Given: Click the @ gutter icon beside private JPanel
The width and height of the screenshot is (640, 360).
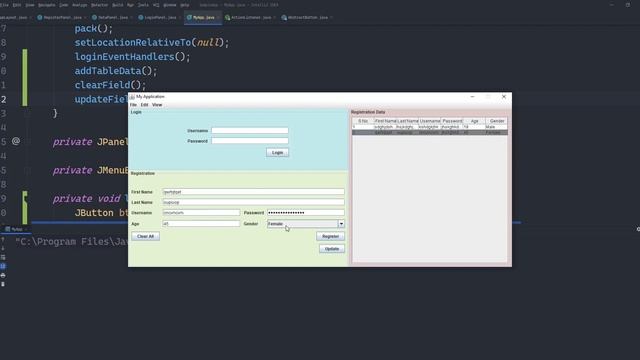Looking at the screenshot, I should pyautogui.click(x=16, y=141).
